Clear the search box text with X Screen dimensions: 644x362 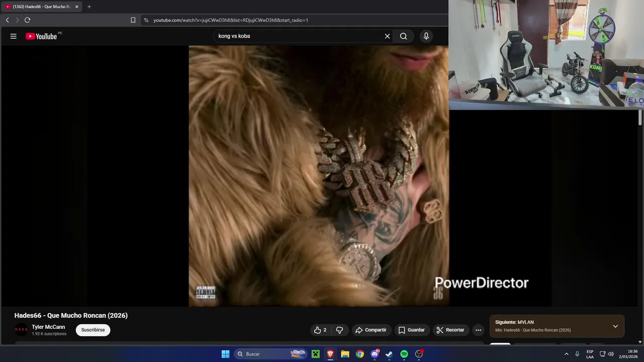[x=387, y=36]
